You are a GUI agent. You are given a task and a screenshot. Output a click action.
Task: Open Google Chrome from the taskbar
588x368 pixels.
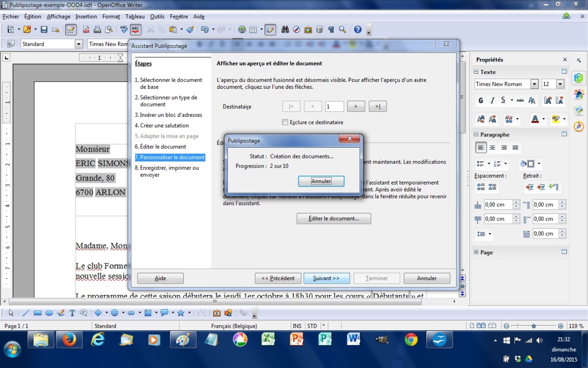411,340
